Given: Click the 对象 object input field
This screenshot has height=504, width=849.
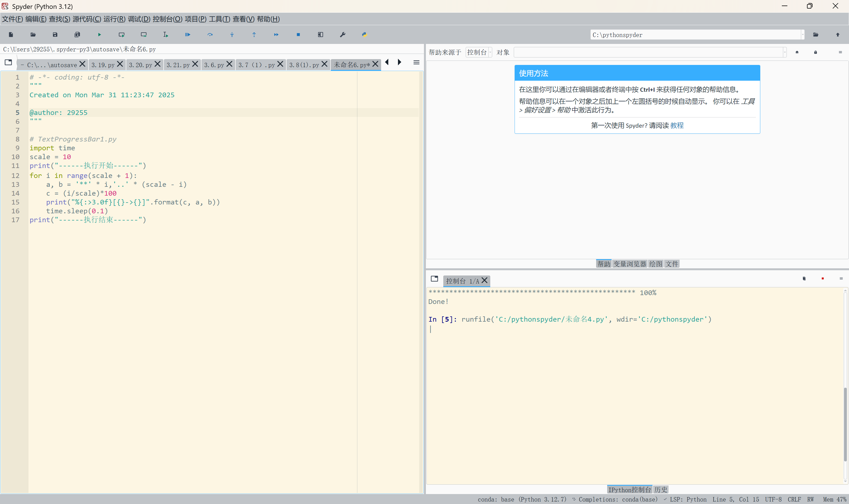Looking at the screenshot, I should coord(648,52).
